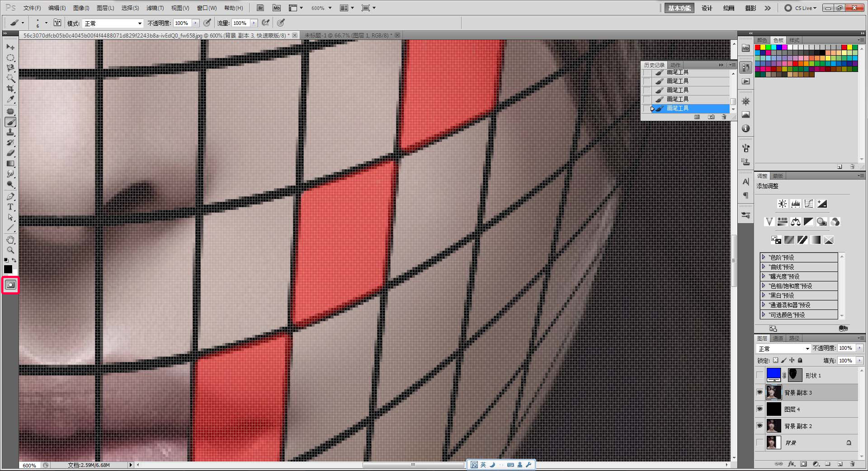Open layer 不透明度 slider arrow
Image resolution: width=868 pixels, height=471 pixels.
point(859,348)
